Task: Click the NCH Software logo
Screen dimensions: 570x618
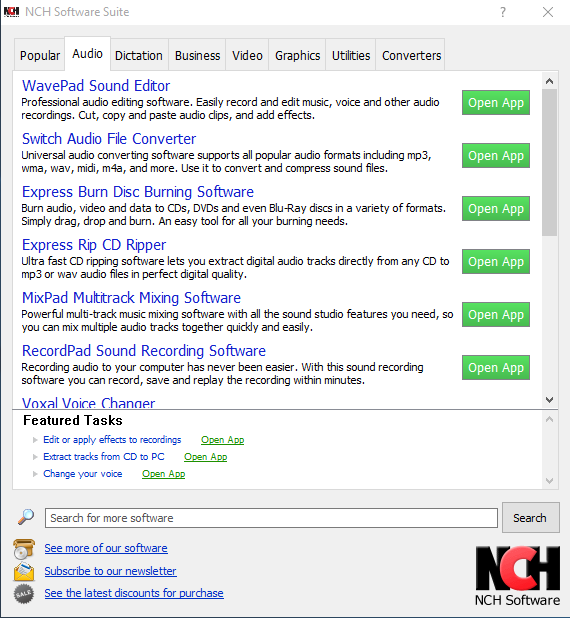Action: pyautogui.click(x=518, y=576)
